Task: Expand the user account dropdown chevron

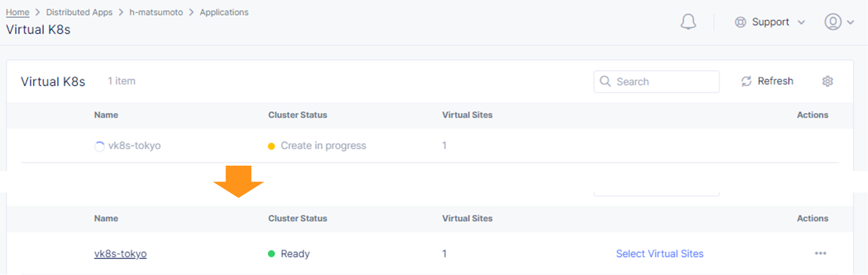Action: 850,22
